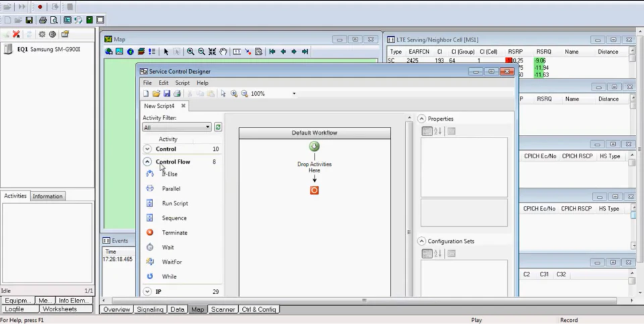Select EQ1 Samsung SM-G900I device
Screen dimensions: 644x324
48,49
